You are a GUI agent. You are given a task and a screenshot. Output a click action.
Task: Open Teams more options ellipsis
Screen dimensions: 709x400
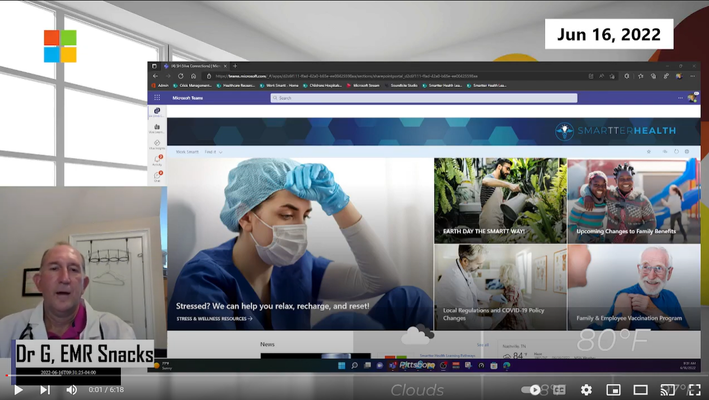point(680,98)
